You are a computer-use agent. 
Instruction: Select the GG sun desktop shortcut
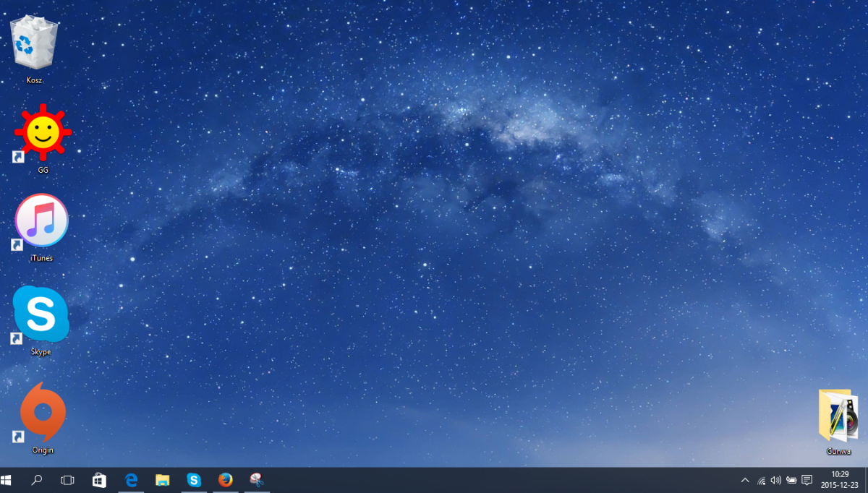pyautogui.click(x=43, y=132)
